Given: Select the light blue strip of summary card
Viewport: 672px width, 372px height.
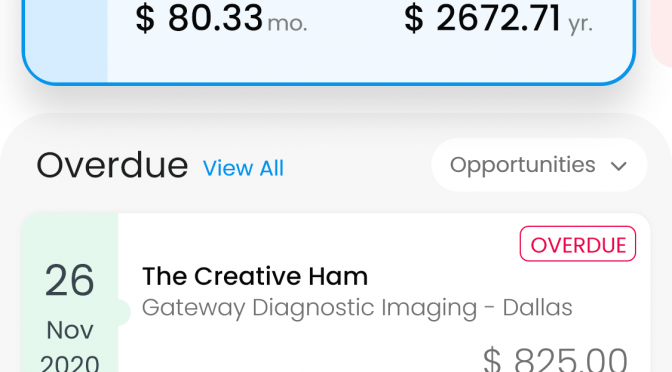Looking at the screenshot, I should coord(65,41).
